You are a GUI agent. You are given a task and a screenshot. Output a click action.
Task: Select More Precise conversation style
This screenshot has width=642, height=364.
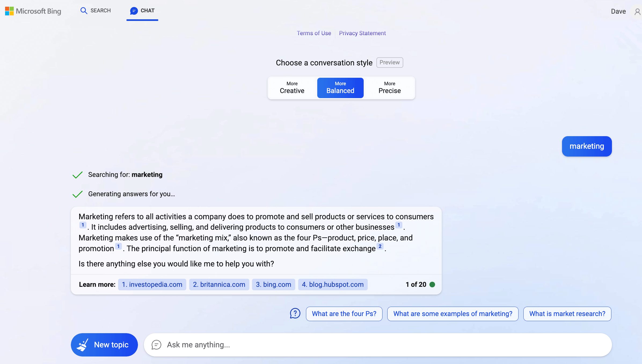[x=389, y=88]
